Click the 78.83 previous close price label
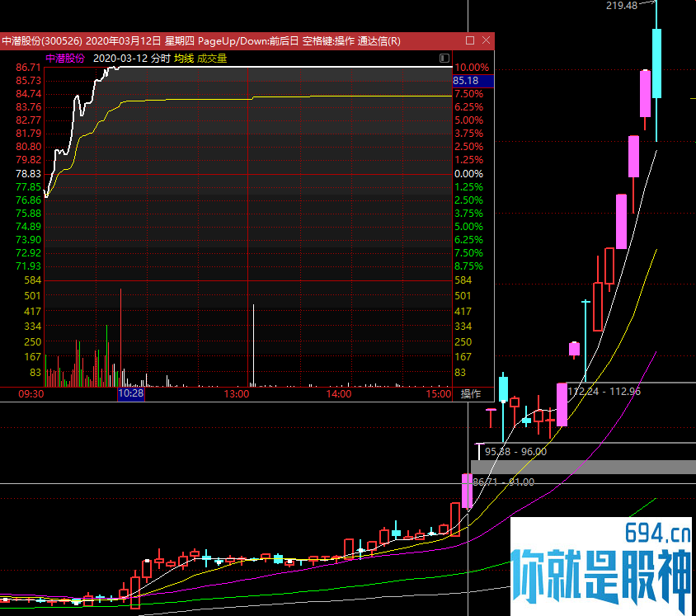This screenshot has height=616, width=696. point(28,173)
